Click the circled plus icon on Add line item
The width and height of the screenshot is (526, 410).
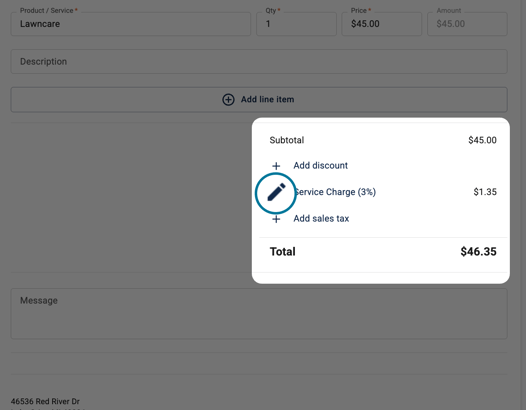click(228, 100)
